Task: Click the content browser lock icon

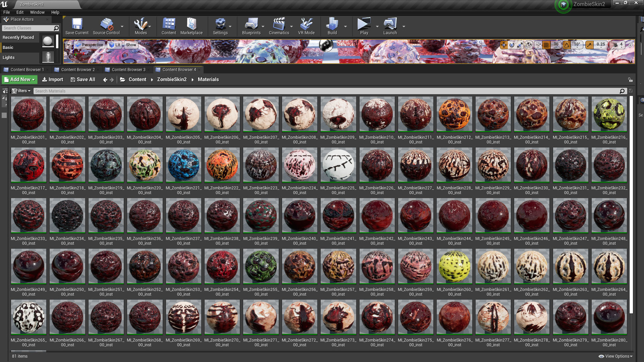Action: (x=630, y=80)
